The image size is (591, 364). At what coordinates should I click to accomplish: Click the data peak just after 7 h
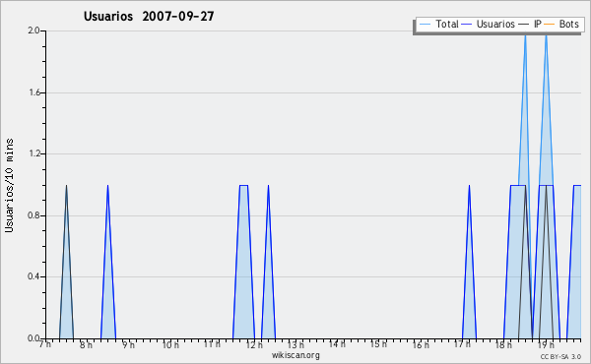[x=66, y=262]
